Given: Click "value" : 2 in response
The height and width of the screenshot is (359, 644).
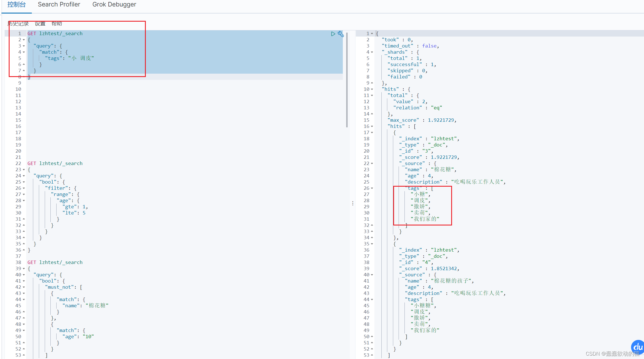Looking at the screenshot, I should pyautogui.click(x=410, y=101).
